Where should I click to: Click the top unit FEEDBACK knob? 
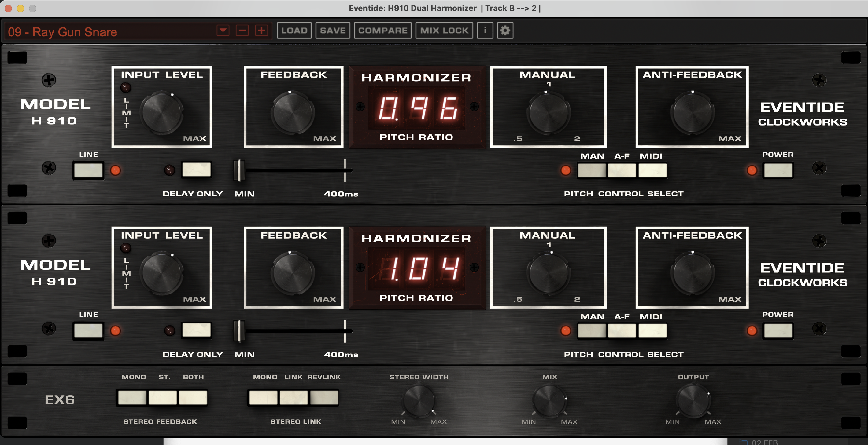point(293,113)
